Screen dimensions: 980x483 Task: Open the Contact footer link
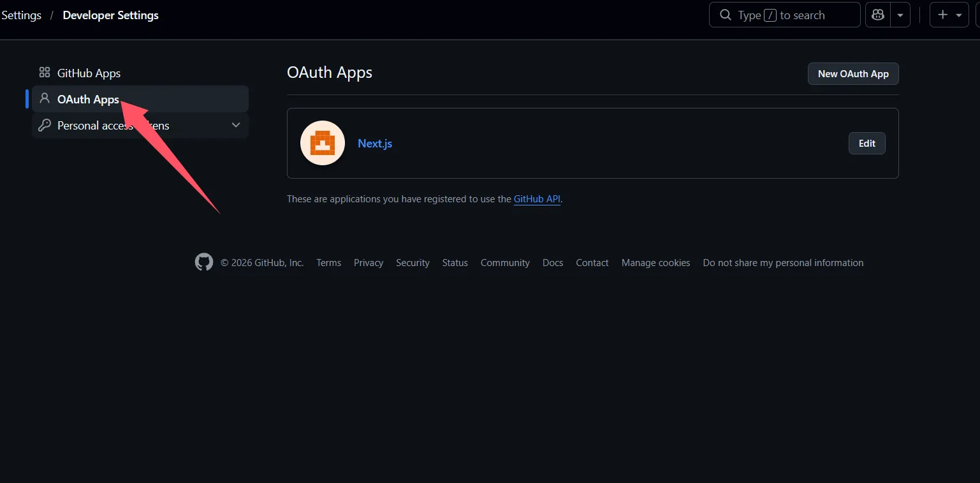592,263
